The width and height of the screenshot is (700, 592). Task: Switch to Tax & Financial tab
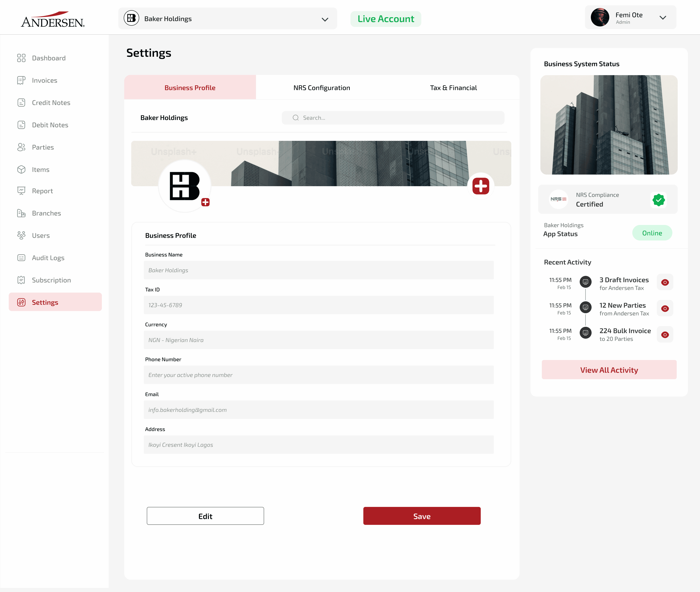coord(453,88)
